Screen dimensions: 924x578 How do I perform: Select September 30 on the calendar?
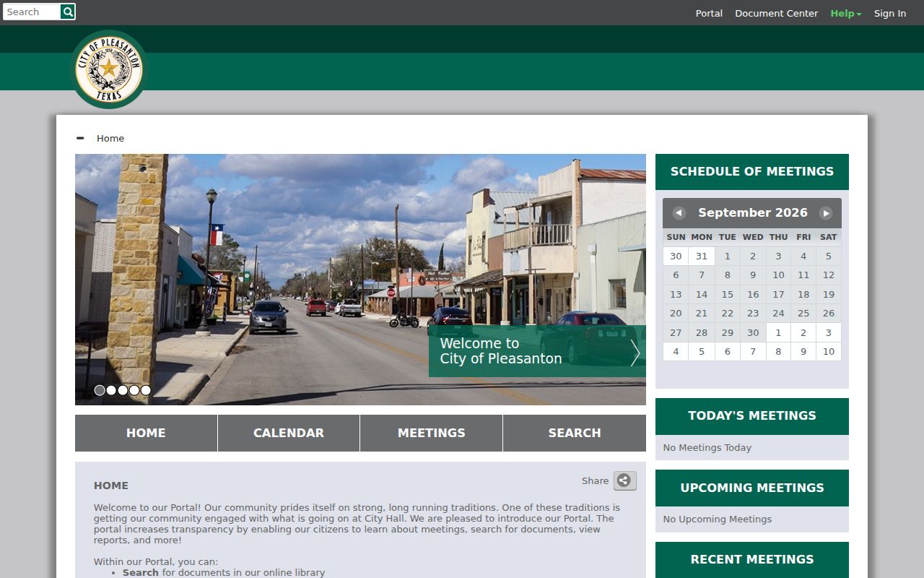[753, 332]
